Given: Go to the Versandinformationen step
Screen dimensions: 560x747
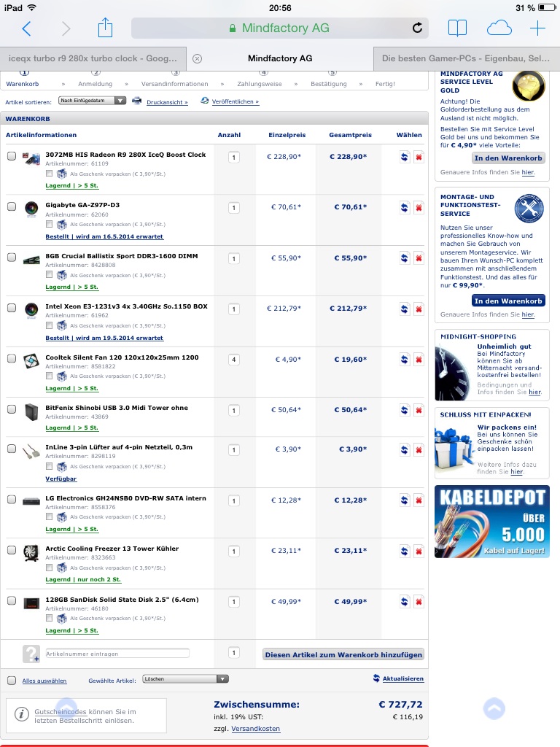Looking at the screenshot, I should coord(175,84).
